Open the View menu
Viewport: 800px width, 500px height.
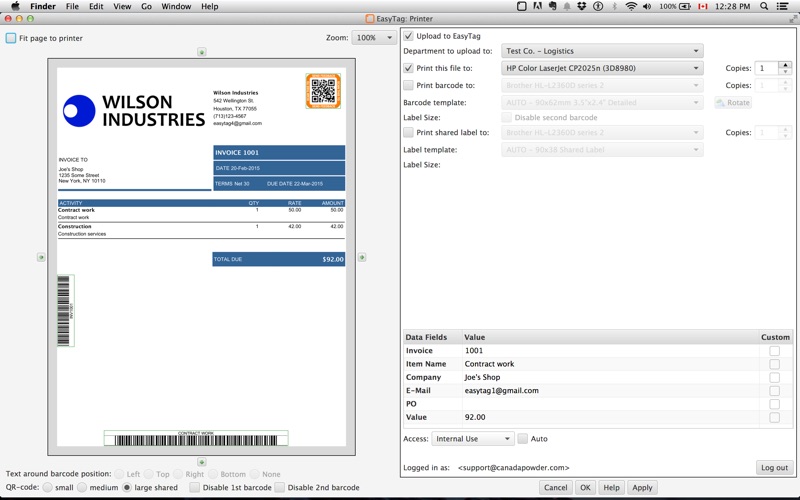[x=122, y=6]
